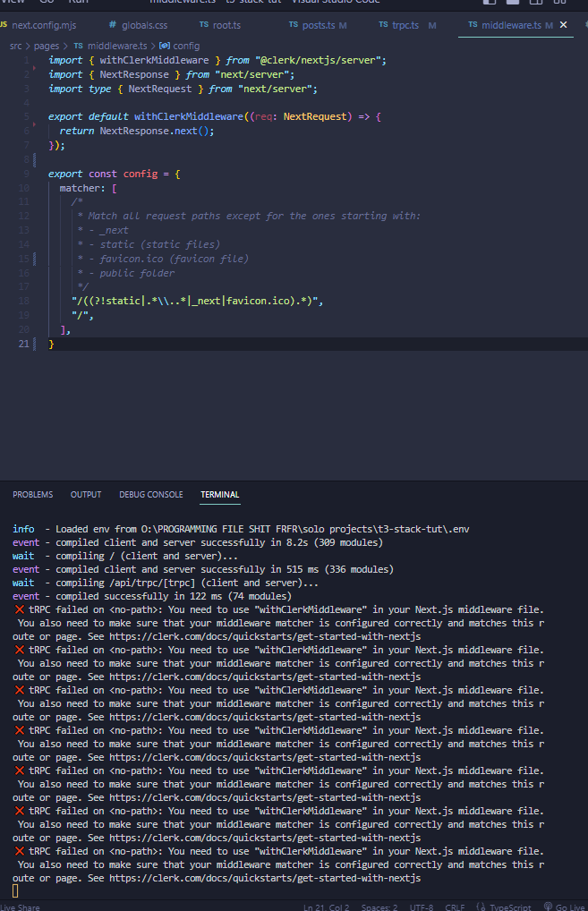Open the trpc.ts editor tab

coord(405,25)
